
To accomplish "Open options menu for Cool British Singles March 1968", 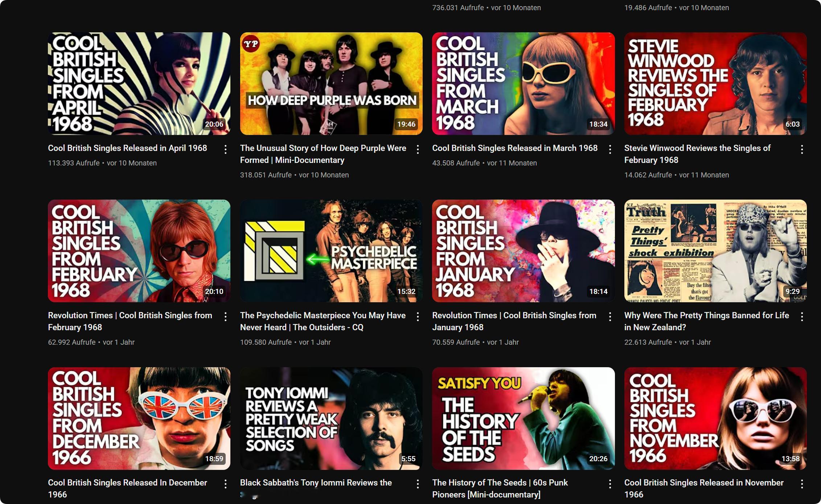I will pos(610,149).
